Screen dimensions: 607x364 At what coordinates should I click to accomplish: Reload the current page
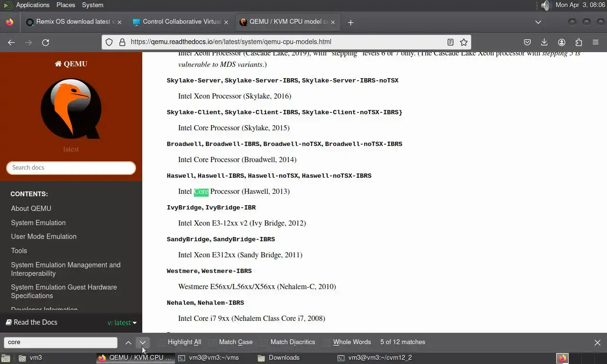46,42
